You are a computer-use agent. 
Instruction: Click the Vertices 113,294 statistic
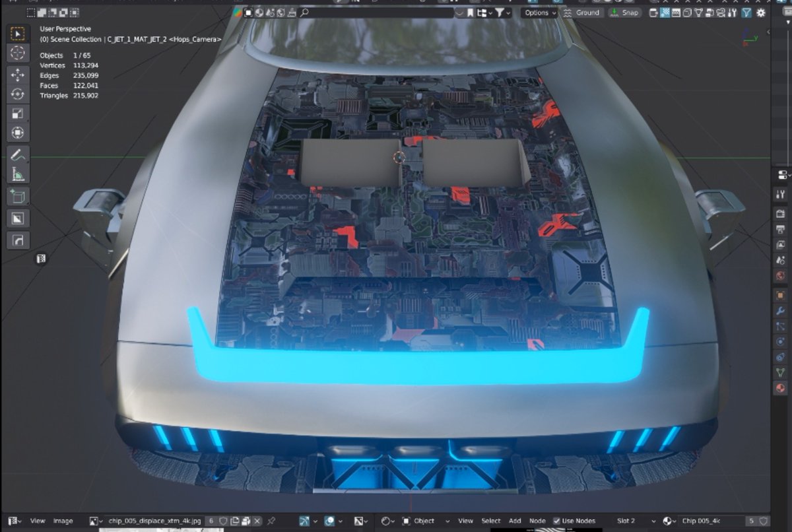[x=69, y=65]
